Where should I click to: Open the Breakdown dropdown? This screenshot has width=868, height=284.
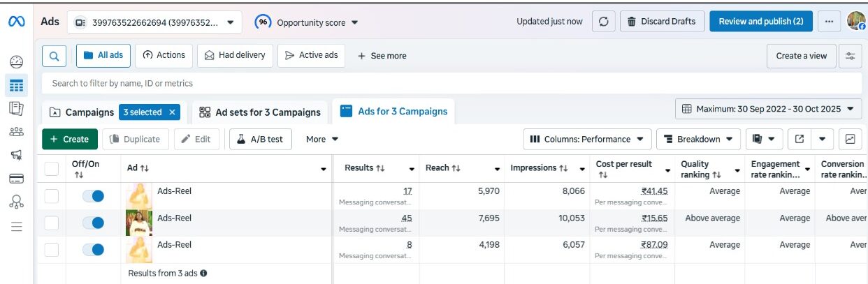click(699, 139)
